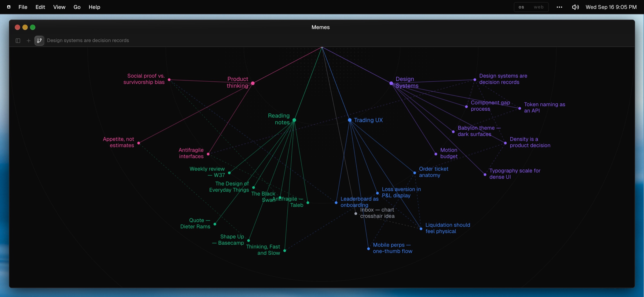Click the date and time clock
The image size is (644, 297).
click(x=611, y=7)
